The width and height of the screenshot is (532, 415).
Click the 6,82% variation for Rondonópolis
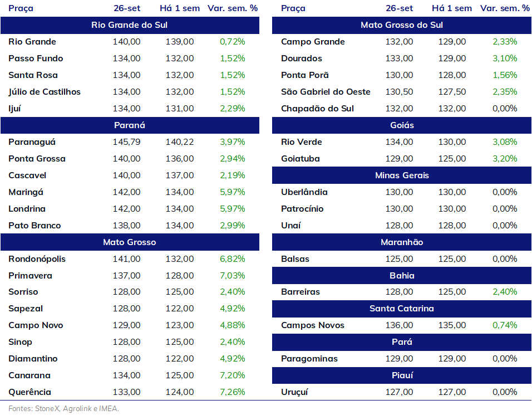(x=233, y=259)
